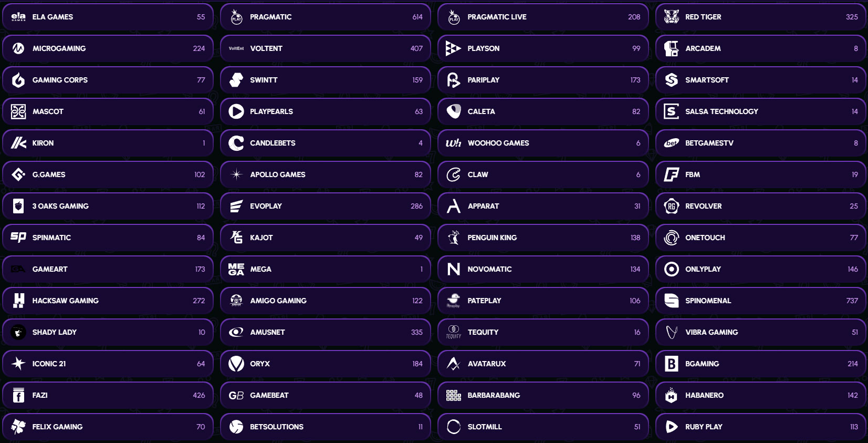This screenshot has width=868, height=443.
Task: Select the Oryx logo icon
Action: coord(236,364)
